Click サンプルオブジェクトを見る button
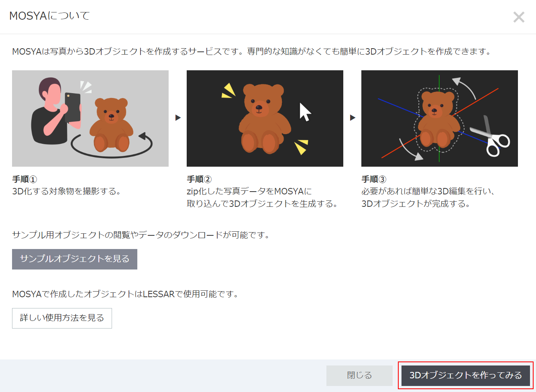 (75, 259)
